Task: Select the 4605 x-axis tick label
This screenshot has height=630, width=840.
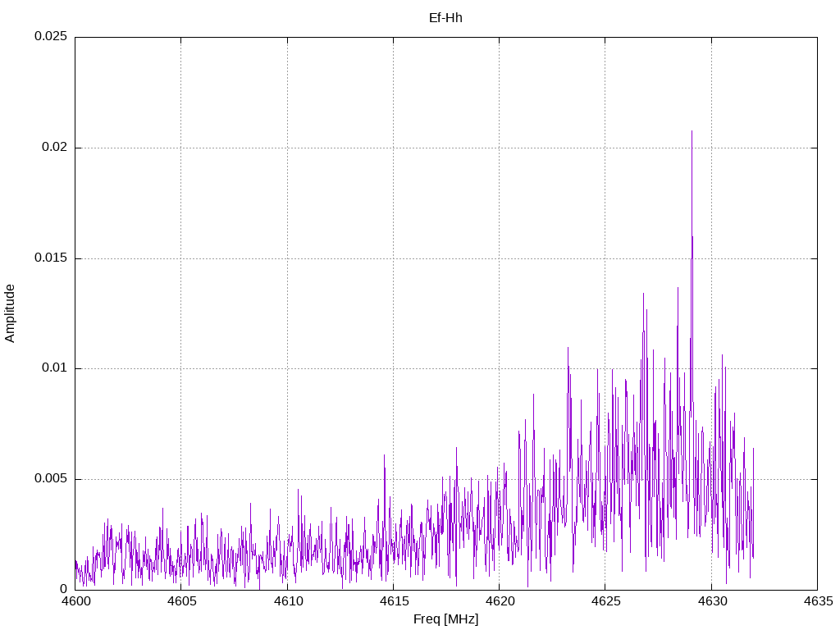Action: pos(181,601)
